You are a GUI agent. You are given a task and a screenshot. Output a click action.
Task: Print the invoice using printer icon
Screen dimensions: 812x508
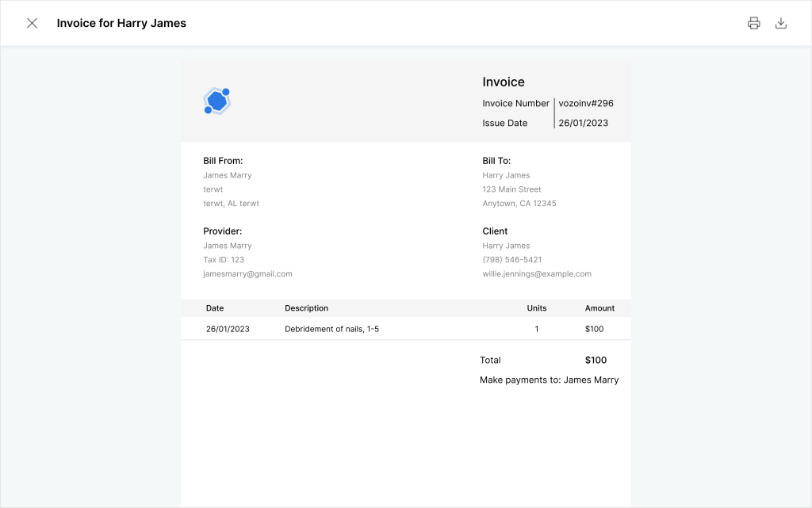pos(754,23)
